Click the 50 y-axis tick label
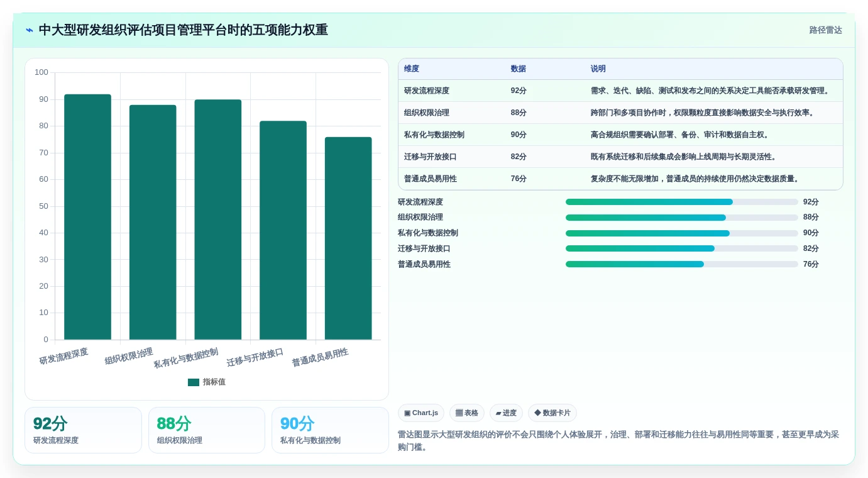The height and width of the screenshot is (478, 868). pos(43,206)
